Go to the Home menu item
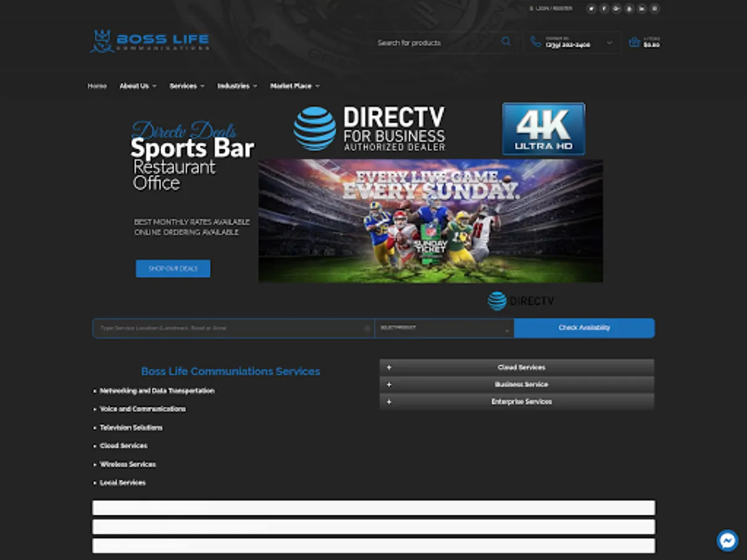The width and height of the screenshot is (747, 560). click(97, 86)
